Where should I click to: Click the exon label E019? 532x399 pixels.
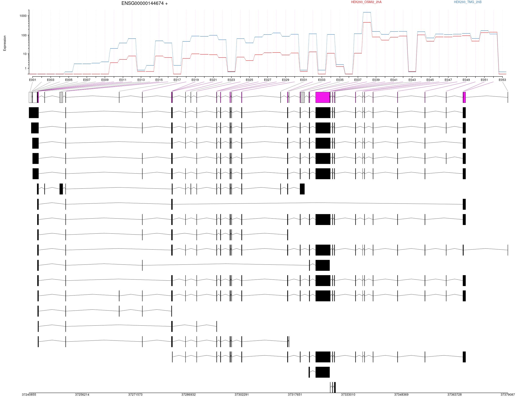pyautogui.click(x=195, y=80)
